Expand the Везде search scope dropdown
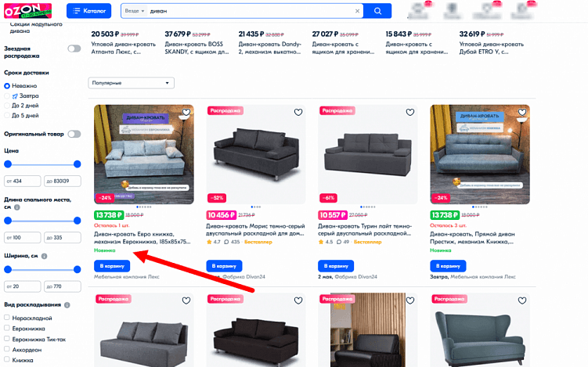Viewport: 588px width, 367px height. click(x=135, y=11)
